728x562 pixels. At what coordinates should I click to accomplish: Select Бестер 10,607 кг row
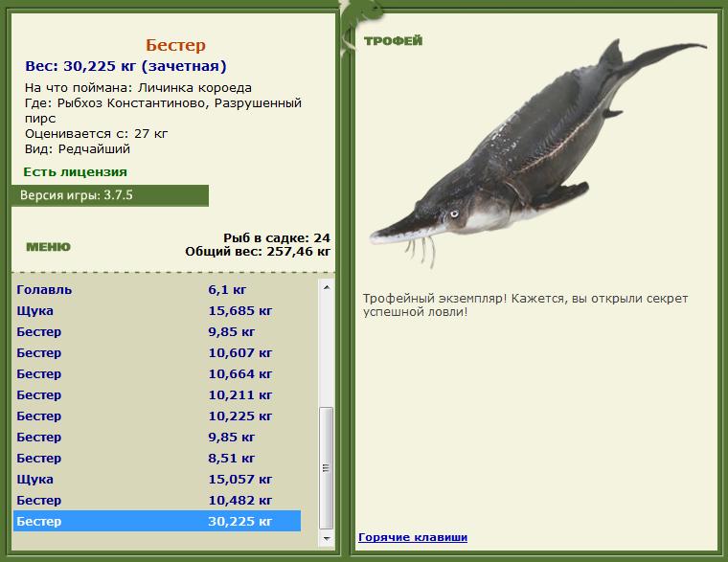[157, 352]
